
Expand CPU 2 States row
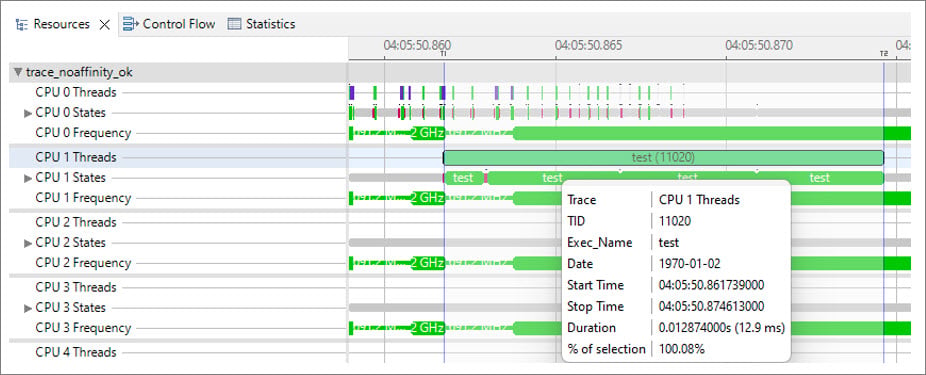pos(28,243)
